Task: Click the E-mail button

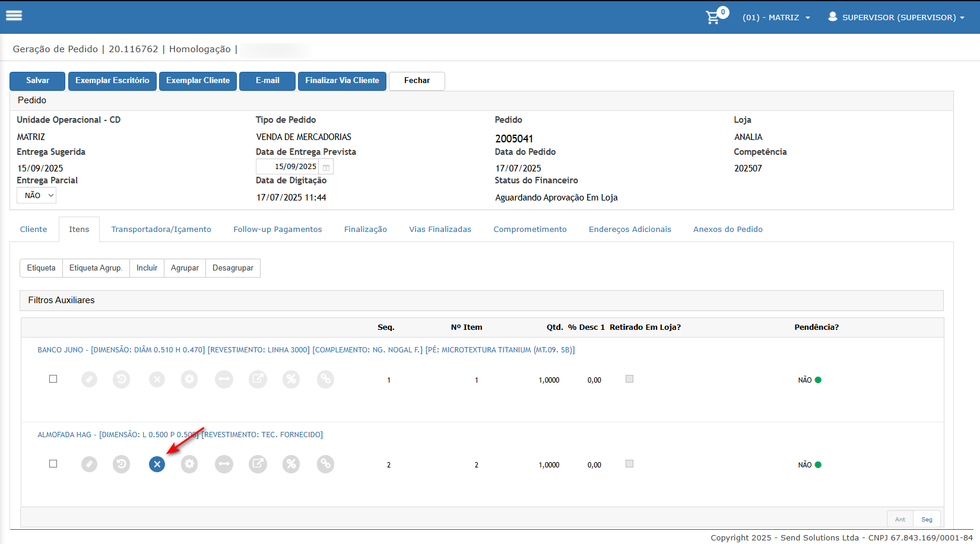Action: (x=267, y=81)
